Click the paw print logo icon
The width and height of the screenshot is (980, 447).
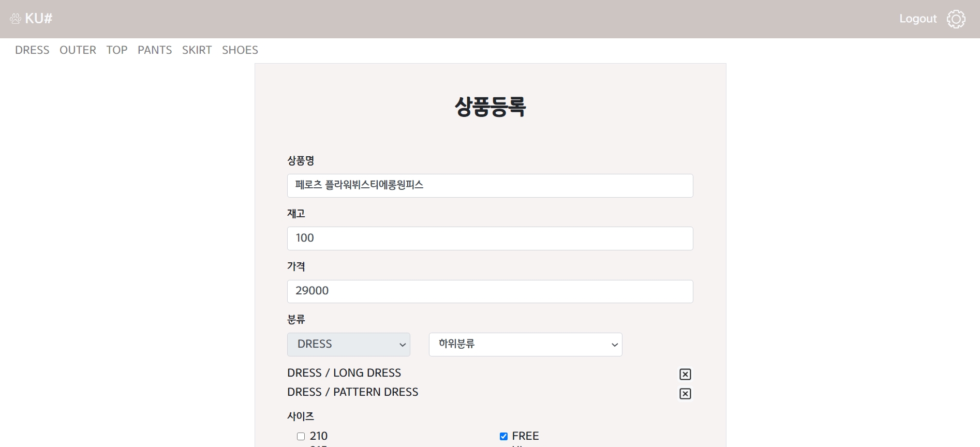16,19
